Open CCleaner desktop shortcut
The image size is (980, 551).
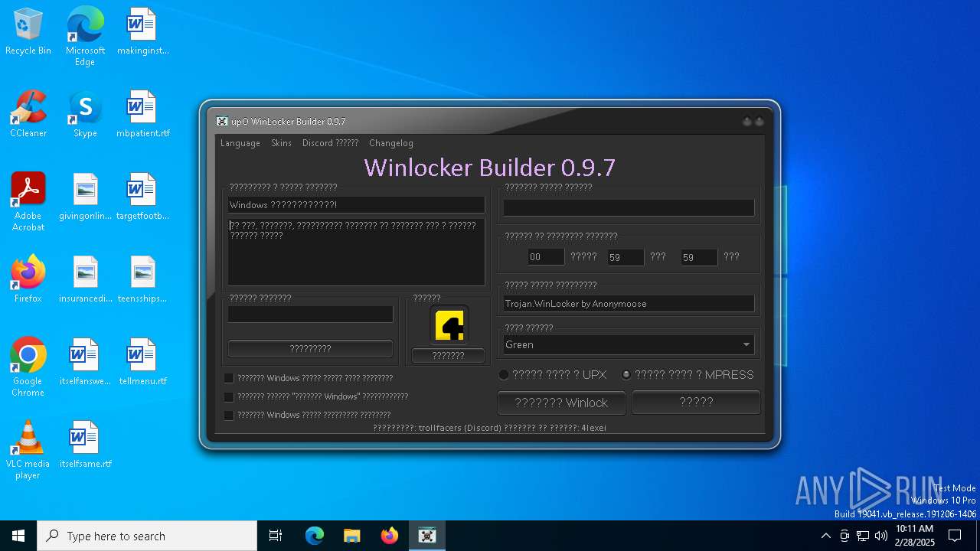coord(28,115)
